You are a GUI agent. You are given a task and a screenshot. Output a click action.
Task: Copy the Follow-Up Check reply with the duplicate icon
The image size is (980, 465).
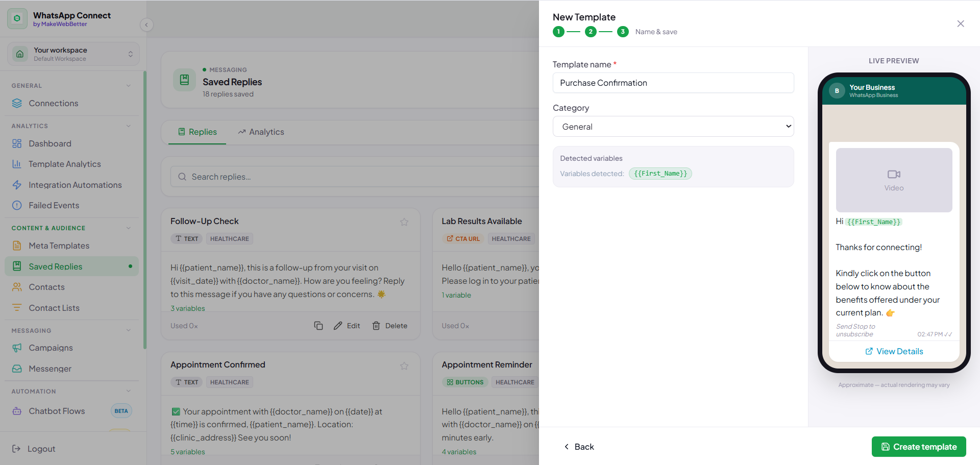coord(318,326)
